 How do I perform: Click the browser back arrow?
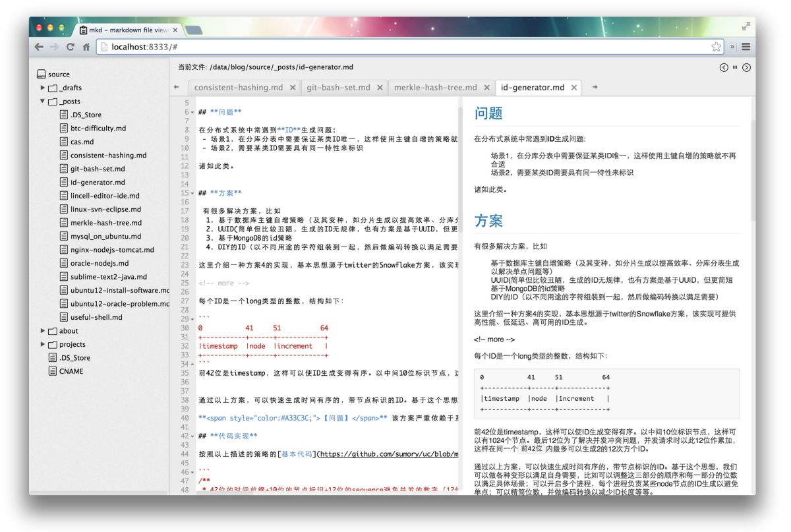39,47
